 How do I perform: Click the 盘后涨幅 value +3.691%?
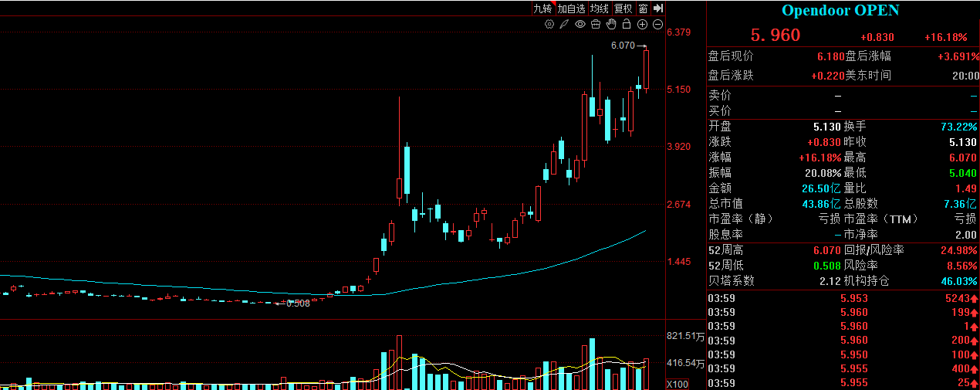click(x=958, y=56)
